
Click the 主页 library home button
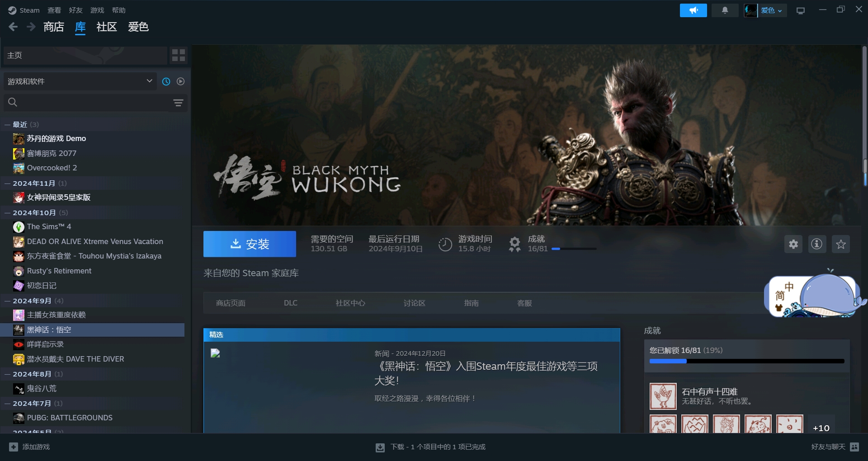pyautogui.click(x=85, y=55)
